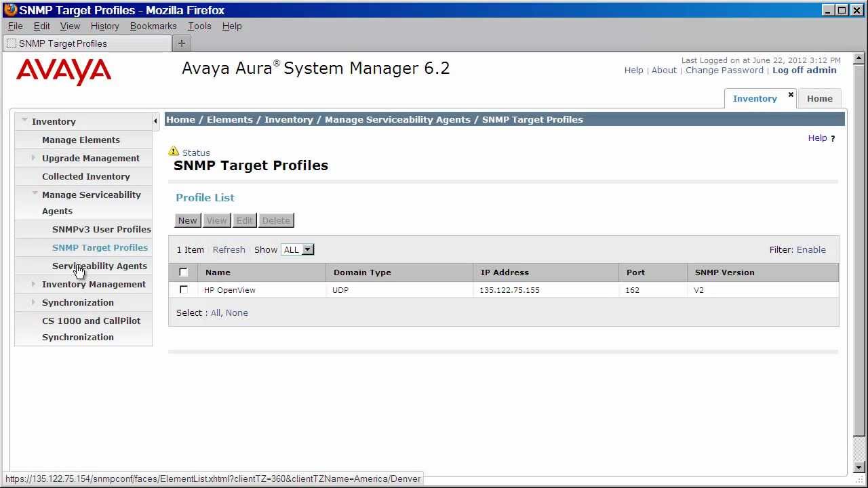The image size is (868, 488).
Task: Open the History menu
Action: pyautogui.click(x=104, y=26)
